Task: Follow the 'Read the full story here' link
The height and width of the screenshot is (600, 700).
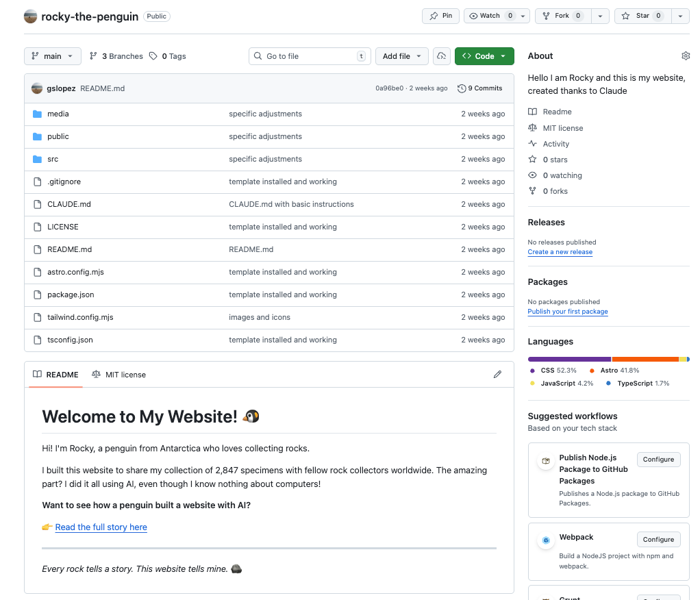Action: pyautogui.click(x=101, y=527)
